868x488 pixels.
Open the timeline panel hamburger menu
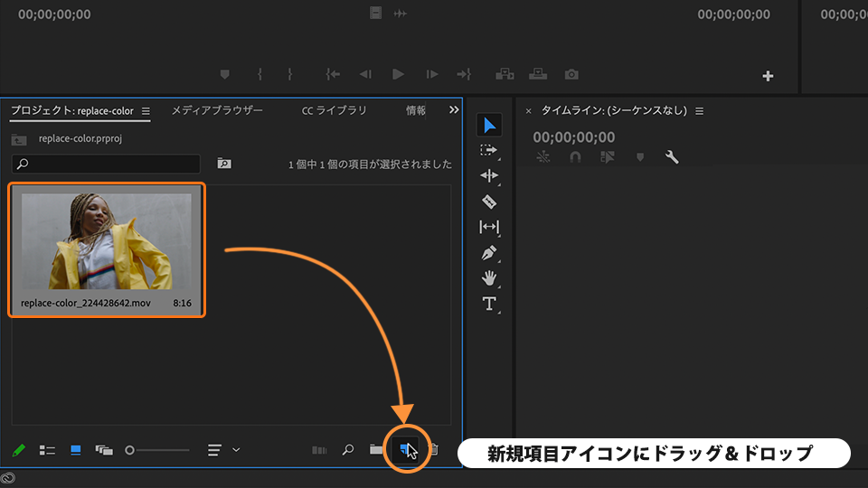pyautogui.click(x=699, y=111)
